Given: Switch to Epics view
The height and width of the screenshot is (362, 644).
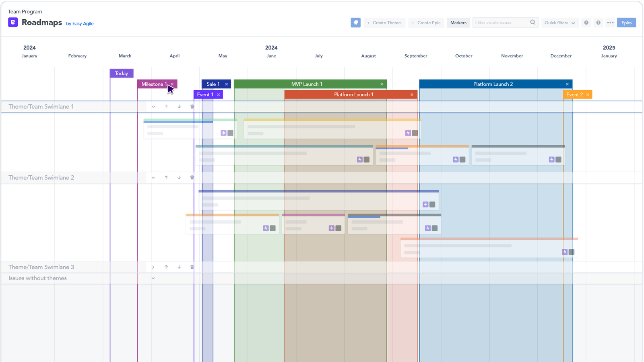Looking at the screenshot, I should point(627,23).
